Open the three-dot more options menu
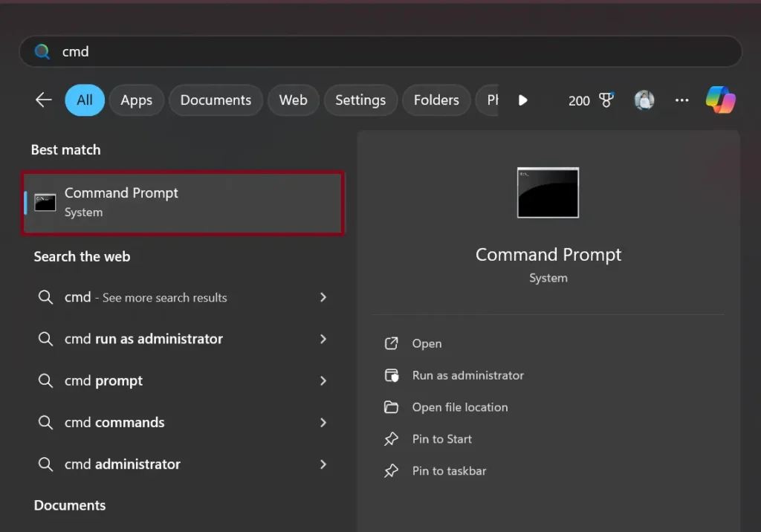Screen dimensions: 761x532 click(x=682, y=100)
